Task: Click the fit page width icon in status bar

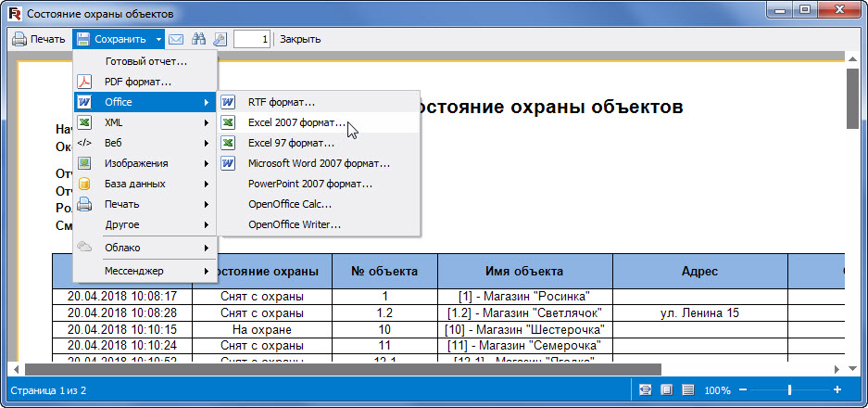Action: click(645, 389)
